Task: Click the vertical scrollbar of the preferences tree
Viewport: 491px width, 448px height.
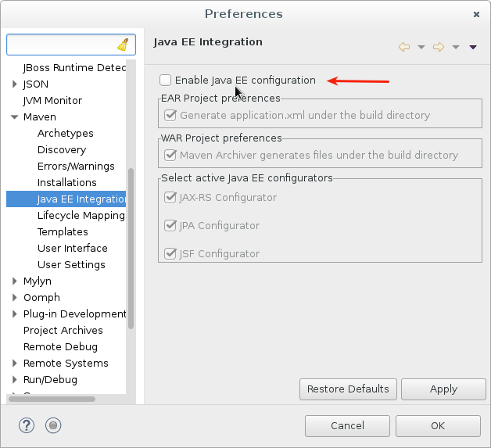Action: pyautogui.click(x=131, y=249)
